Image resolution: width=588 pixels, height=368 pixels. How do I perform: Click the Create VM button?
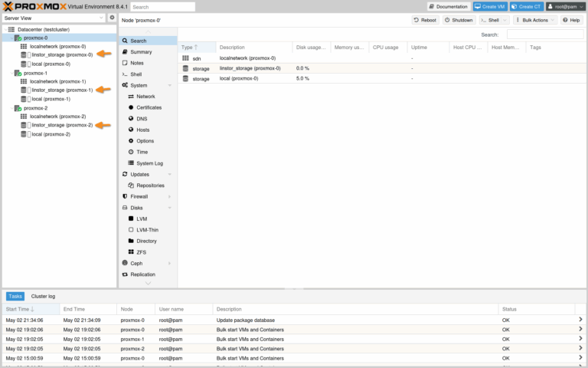coord(490,6)
